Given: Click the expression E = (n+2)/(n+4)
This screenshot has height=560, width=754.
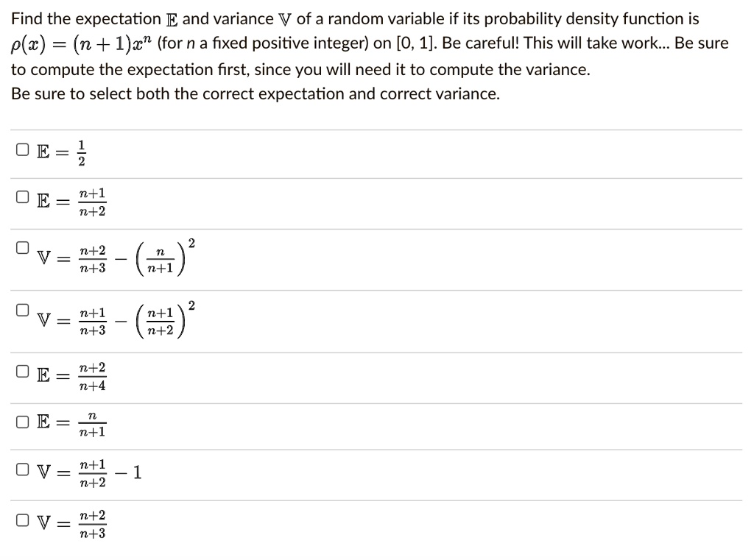Looking at the screenshot, I should (72, 375).
